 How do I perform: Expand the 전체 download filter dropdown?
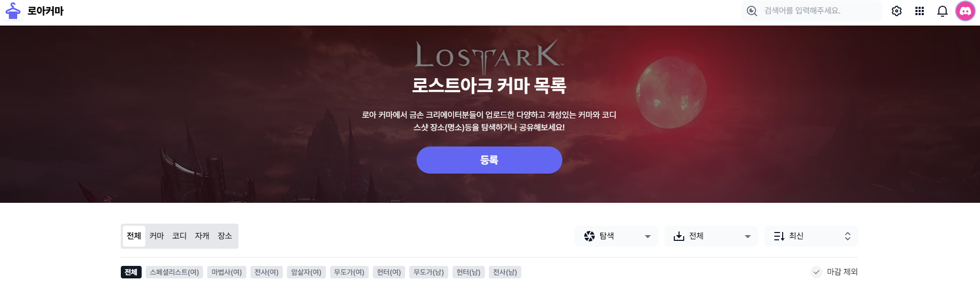711,236
